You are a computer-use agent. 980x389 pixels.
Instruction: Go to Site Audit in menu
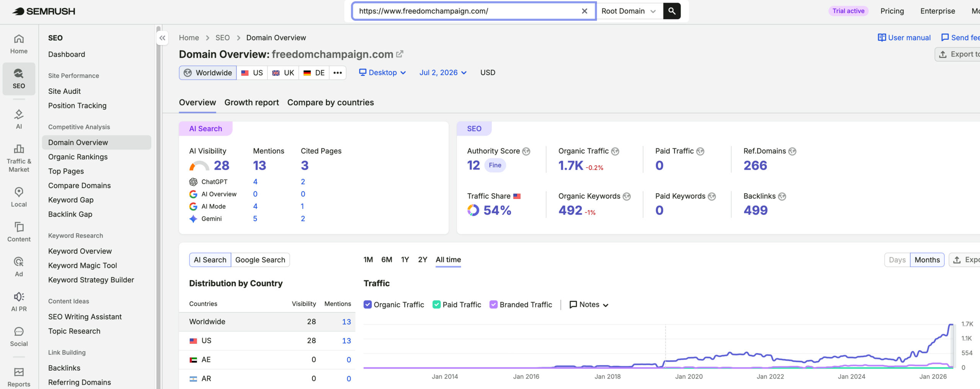(x=64, y=91)
